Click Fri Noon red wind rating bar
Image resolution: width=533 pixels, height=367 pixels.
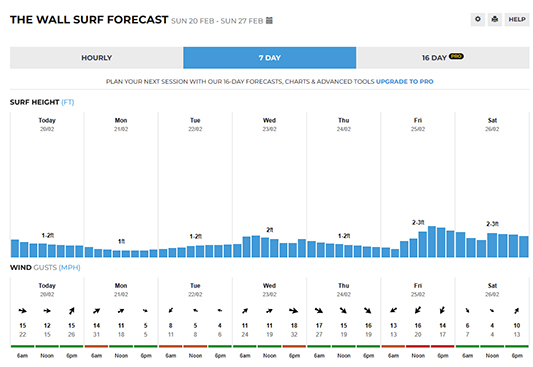(x=418, y=346)
